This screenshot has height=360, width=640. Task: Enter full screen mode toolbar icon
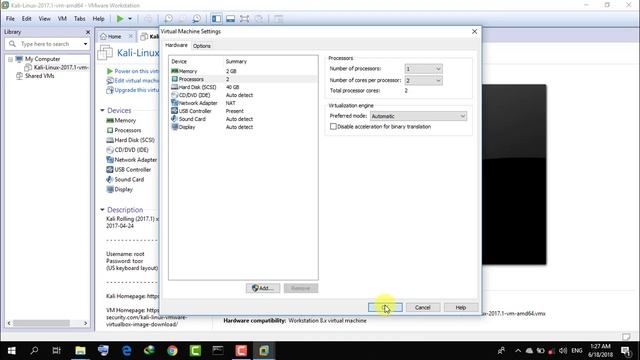tap(244, 19)
